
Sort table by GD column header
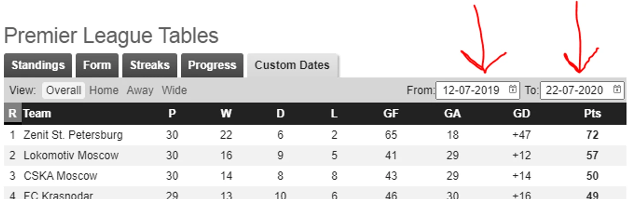521,114
